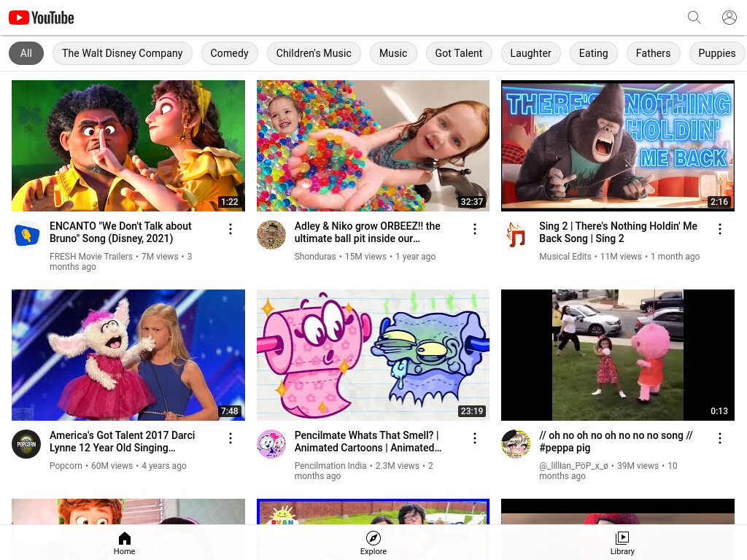This screenshot has height=560, width=747.
Task: Open Popcorn channel avatar
Action: pos(26,444)
